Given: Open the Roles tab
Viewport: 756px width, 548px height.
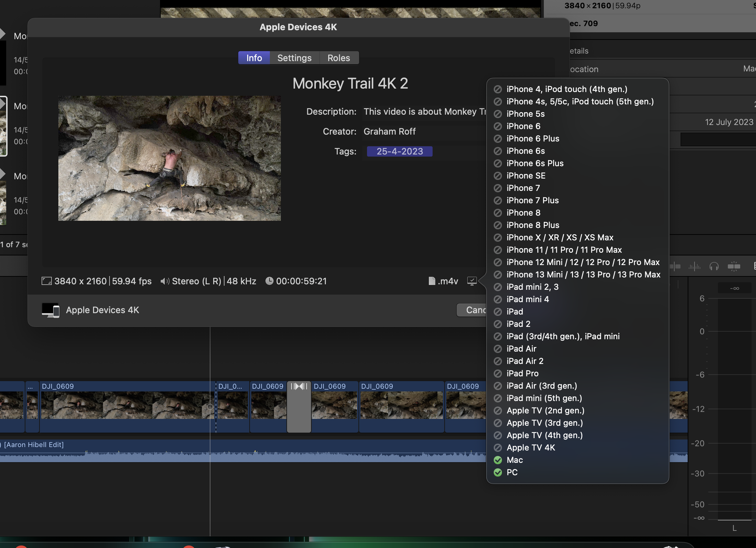Looking at the screenshot, I should (x=339, y=58).
